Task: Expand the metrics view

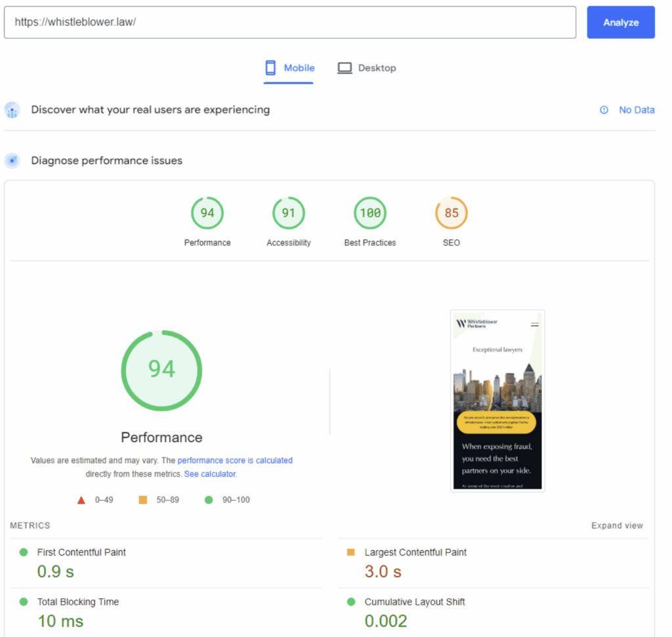Action: point(617,526)
